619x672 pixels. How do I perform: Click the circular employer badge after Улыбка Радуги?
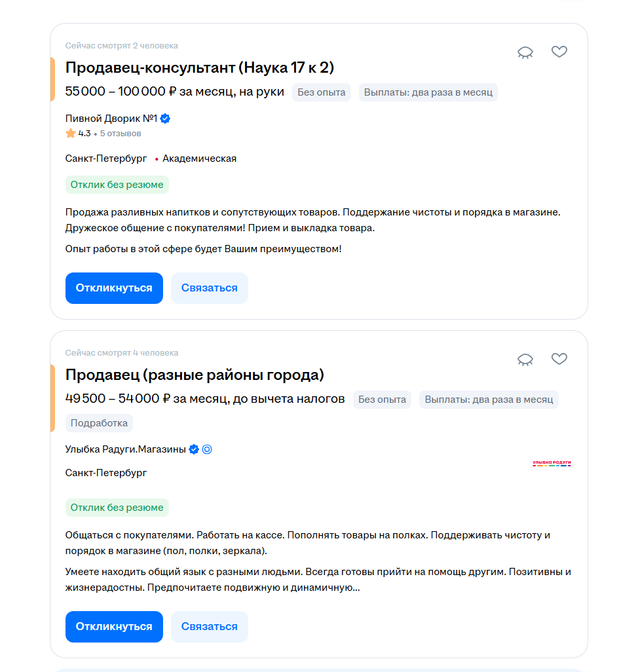tap(207, 449)
